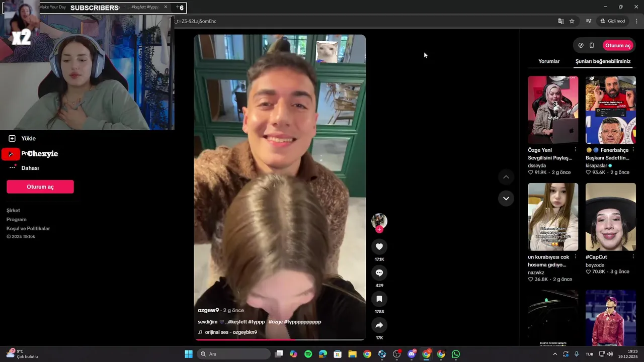Open Spotify from the taskbar
This screenshot has height=362, width=644.
tap(308, 354)
